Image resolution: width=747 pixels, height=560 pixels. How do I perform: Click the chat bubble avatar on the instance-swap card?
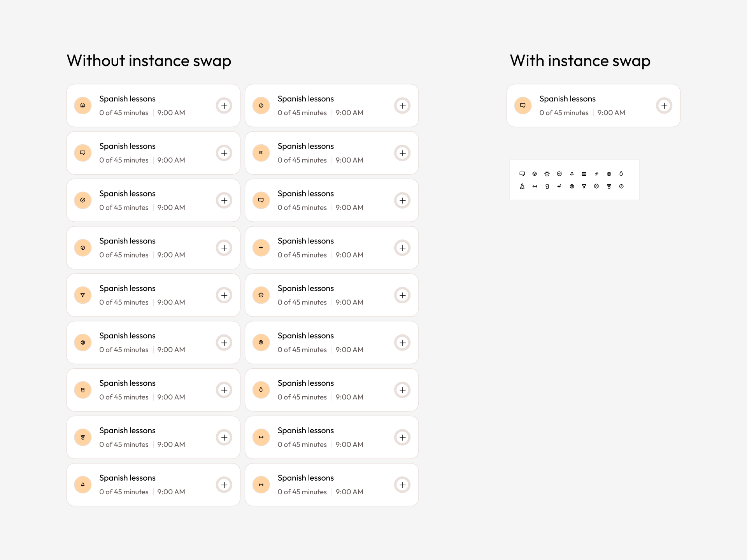point(523,105)
